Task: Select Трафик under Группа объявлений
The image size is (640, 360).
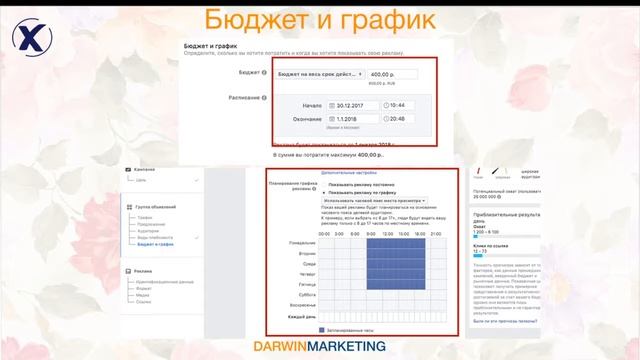Action: coord(144,218)
